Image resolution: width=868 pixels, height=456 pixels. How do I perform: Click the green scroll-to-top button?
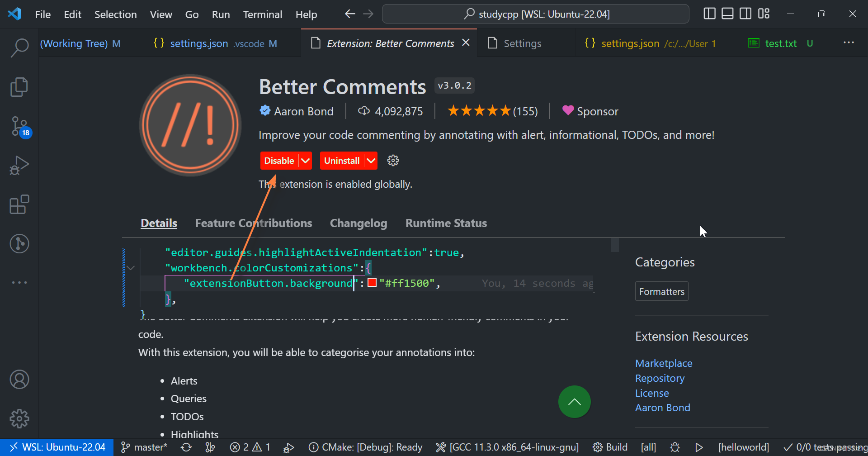pos(574,402)
